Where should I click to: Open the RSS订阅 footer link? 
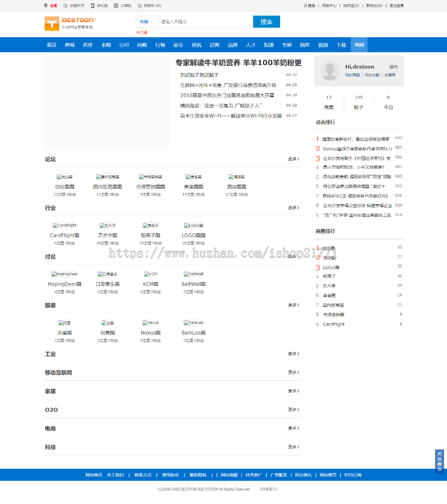click(353, 475)
